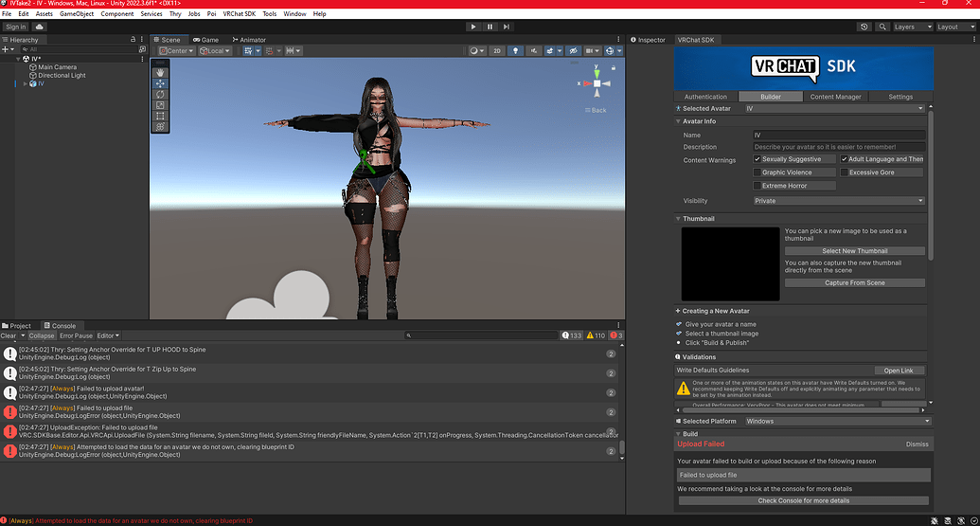Enable the Graphic Violence content warning

(757, 172)
